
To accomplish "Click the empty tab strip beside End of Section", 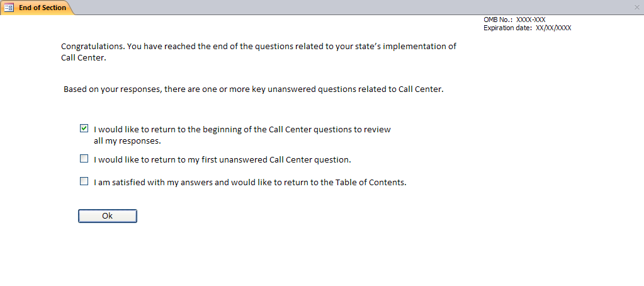I will (x=315, y=8).
